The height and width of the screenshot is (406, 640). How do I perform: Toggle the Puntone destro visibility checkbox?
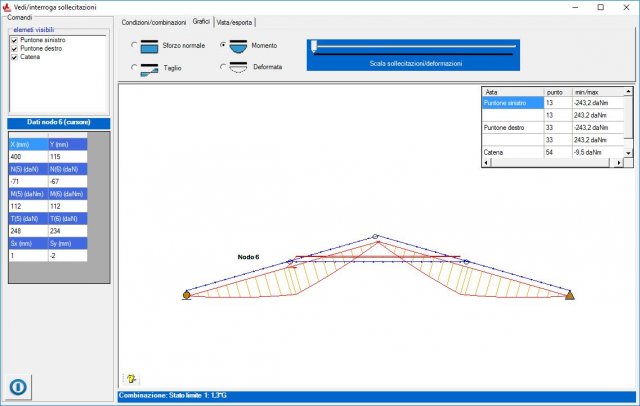14,49
